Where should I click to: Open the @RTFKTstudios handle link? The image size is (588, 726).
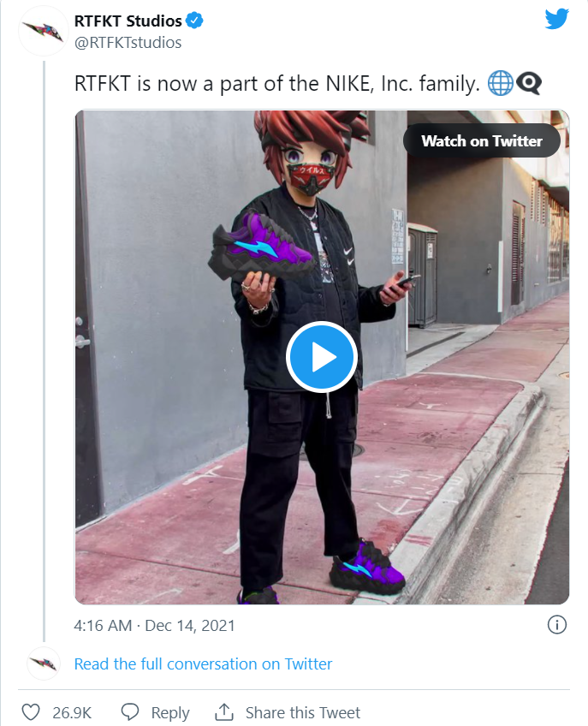coord(128,42)
